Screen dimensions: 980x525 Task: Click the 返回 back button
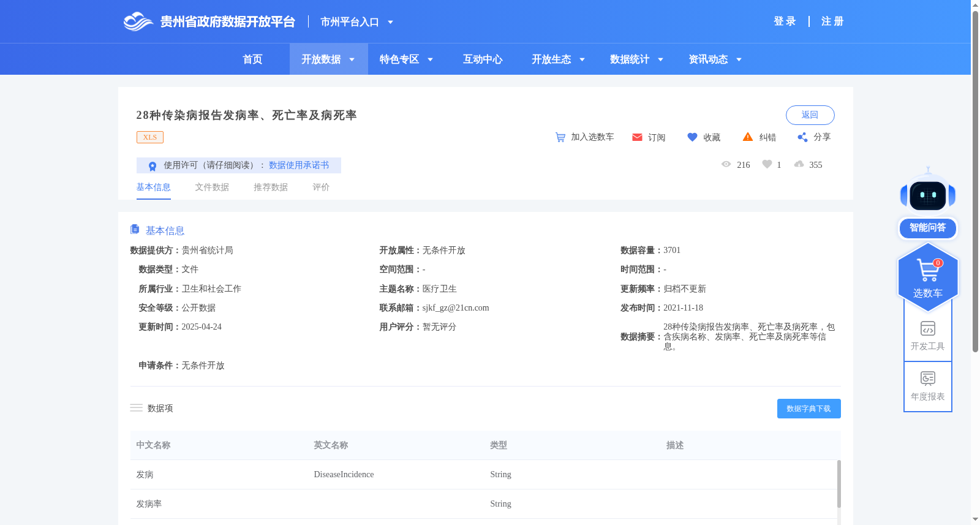point(810,115)
